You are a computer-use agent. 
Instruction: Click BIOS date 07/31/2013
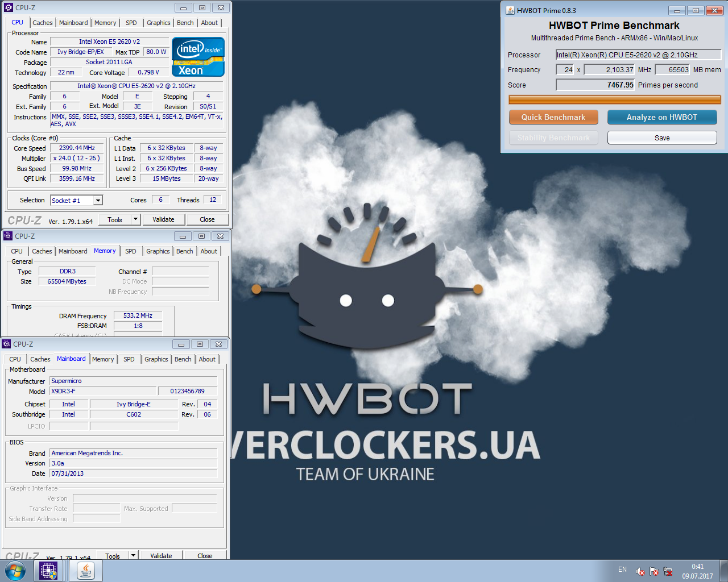[x=134, y=473]
